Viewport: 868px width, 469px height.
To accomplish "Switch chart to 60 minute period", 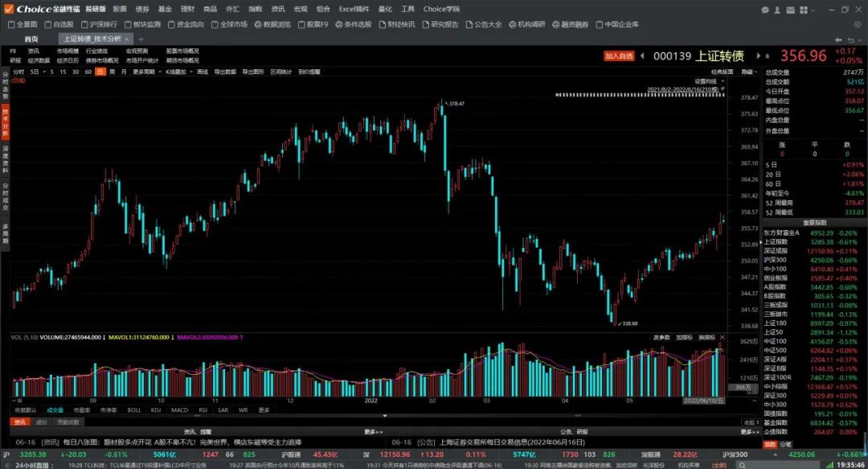I will pos(87,72).
